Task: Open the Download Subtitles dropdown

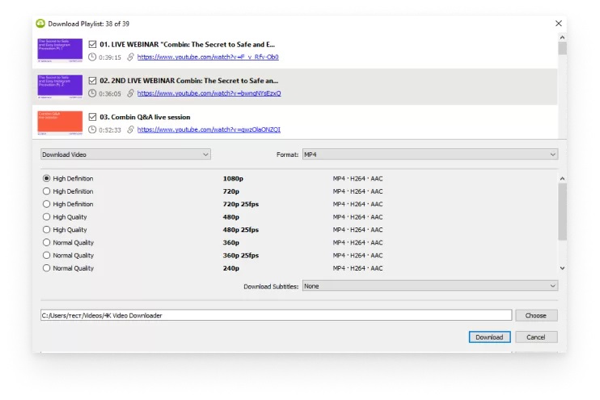Action: pyautogui.click(x=430, y=286)
